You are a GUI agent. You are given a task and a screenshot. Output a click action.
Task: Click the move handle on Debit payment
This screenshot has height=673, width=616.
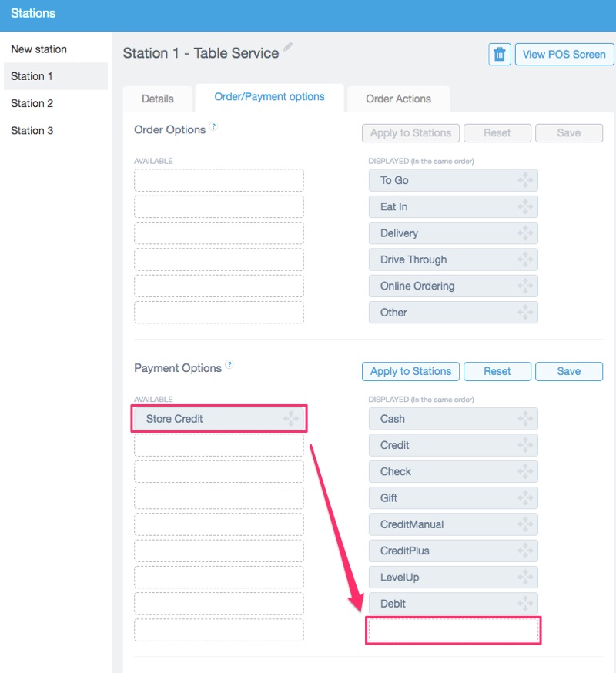[525, 604]
